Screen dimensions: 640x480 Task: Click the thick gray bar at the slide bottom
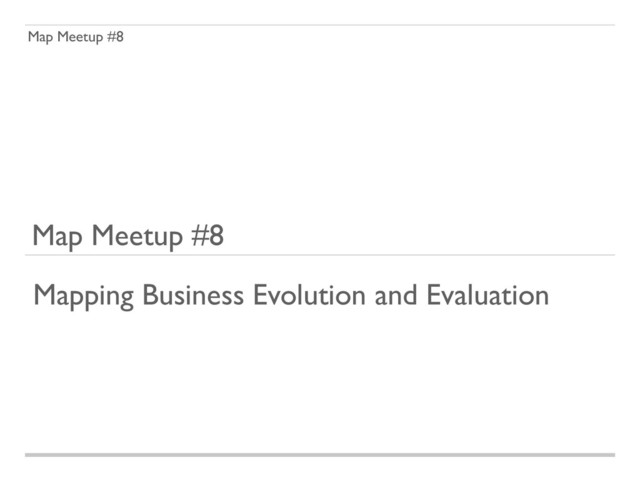320,455
